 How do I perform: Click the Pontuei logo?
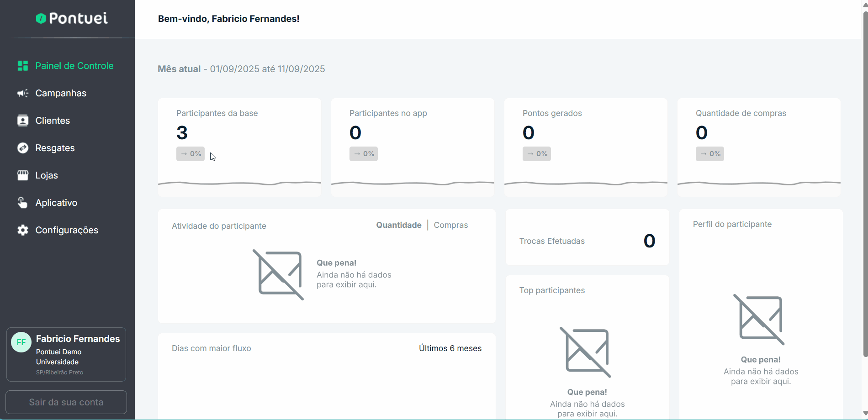click(x=72, y=18)
